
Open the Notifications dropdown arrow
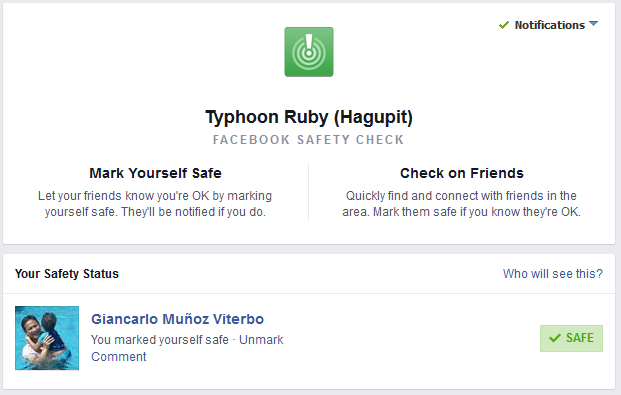point(593,24)
